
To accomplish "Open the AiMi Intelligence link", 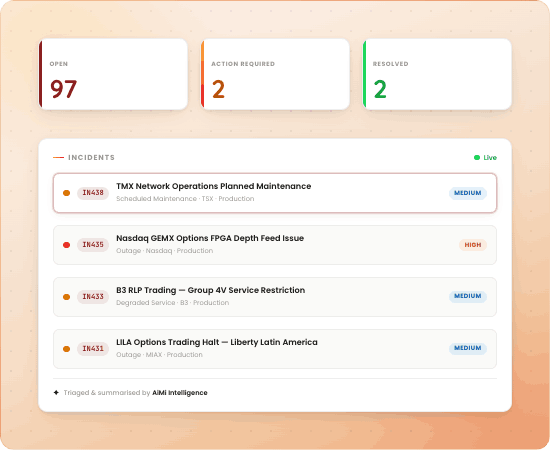I will click(180, 393).
